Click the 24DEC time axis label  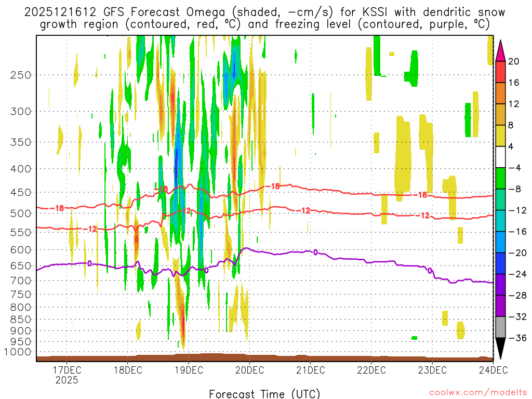(x=494, y=370)
